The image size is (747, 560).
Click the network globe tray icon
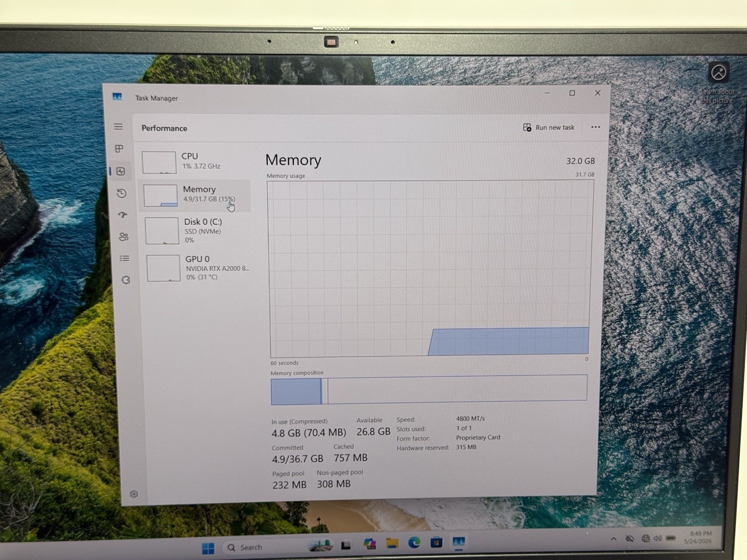point(645,539)
